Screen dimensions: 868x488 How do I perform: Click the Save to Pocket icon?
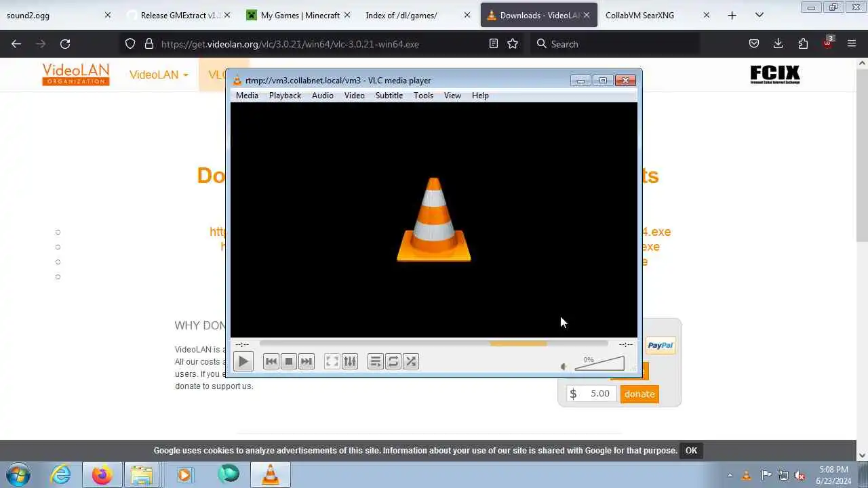pyautogui.click(x=754, y=43)
